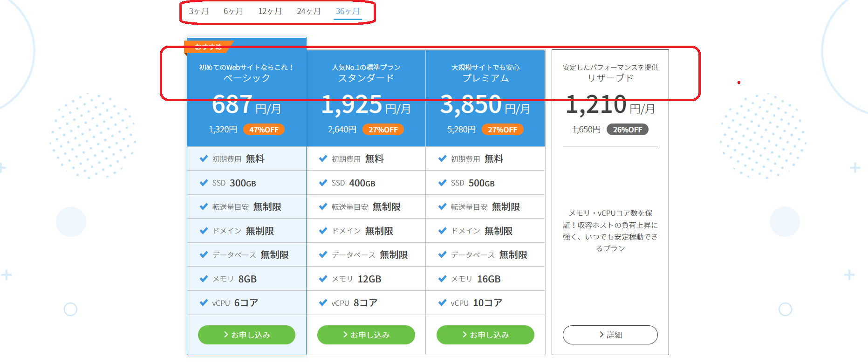Image resolution: width=868 pixels, height=364 pixels.
Task: Apply for the スタンダード plan
Action: [x=366, y=335]
